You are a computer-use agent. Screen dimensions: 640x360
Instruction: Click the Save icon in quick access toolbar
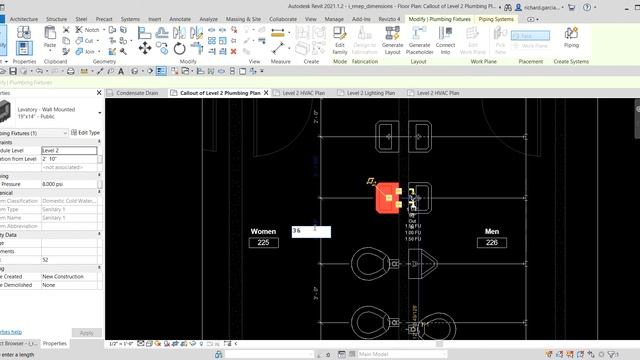click(x=13, y=71)
